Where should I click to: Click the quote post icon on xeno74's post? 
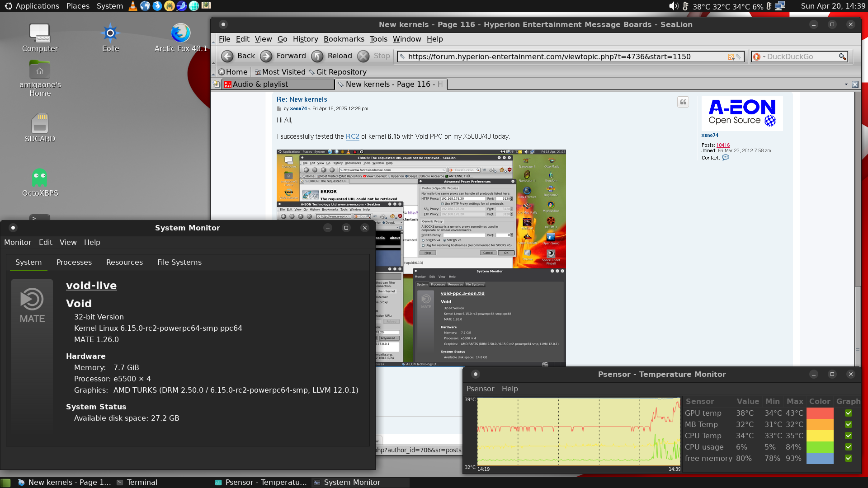[683, 102]
